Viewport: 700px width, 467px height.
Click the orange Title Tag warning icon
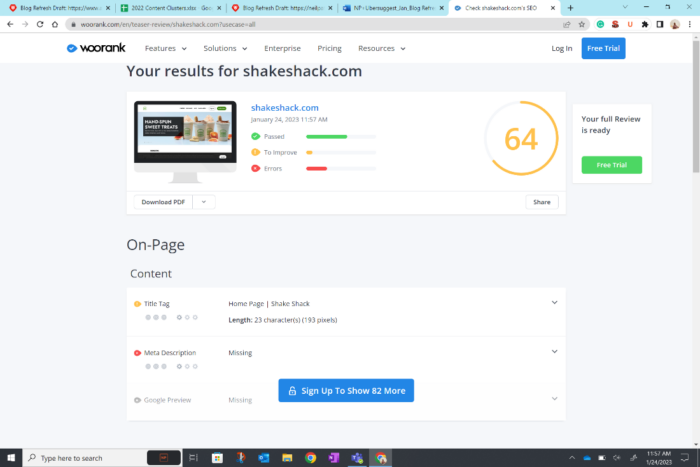(138, 304)
